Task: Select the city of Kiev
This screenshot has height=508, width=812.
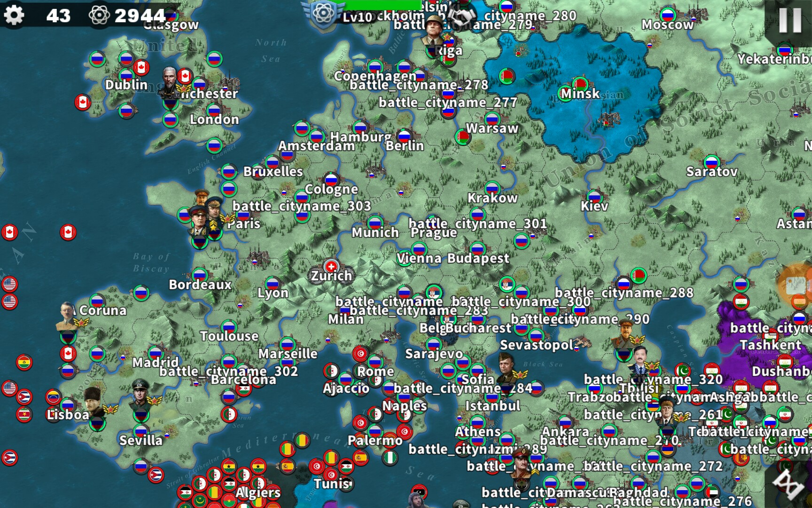Action: tap(594, 206)
